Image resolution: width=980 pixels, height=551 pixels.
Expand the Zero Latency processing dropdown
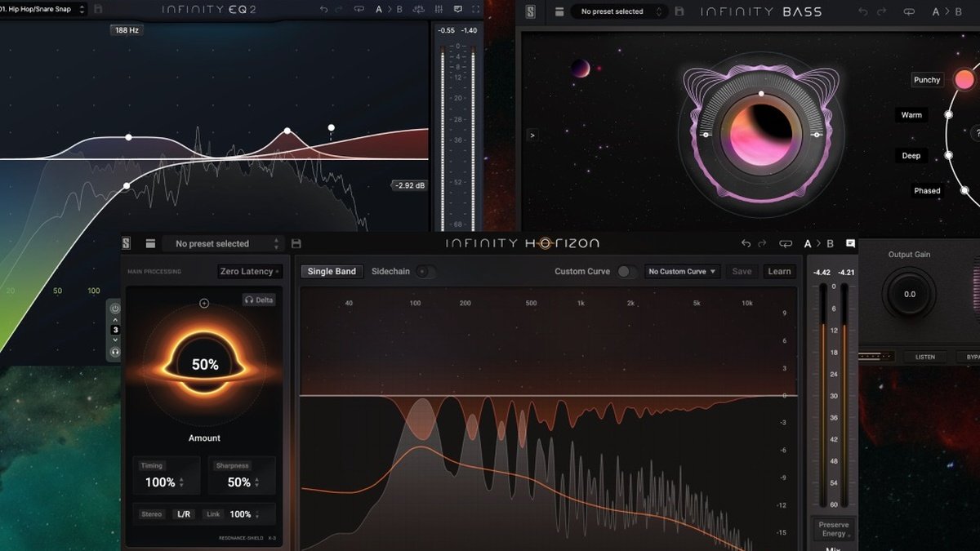(x=249, y=272)
